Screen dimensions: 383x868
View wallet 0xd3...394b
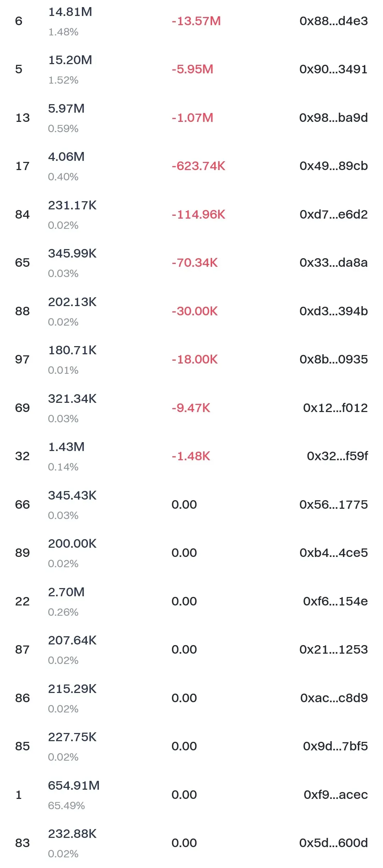333,311
